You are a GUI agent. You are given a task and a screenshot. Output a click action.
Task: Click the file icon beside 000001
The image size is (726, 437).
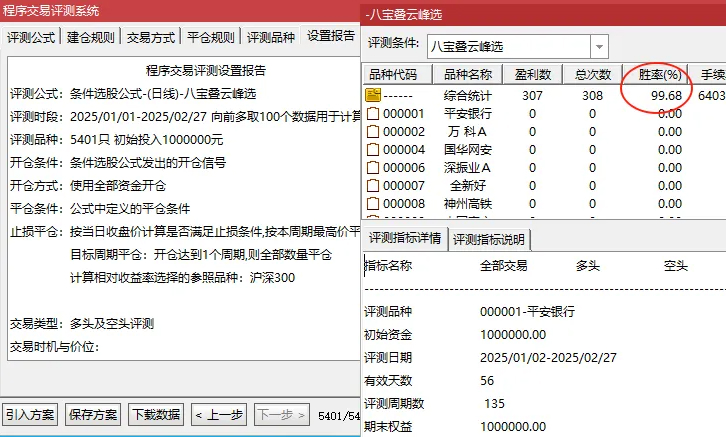coord(373,114)
